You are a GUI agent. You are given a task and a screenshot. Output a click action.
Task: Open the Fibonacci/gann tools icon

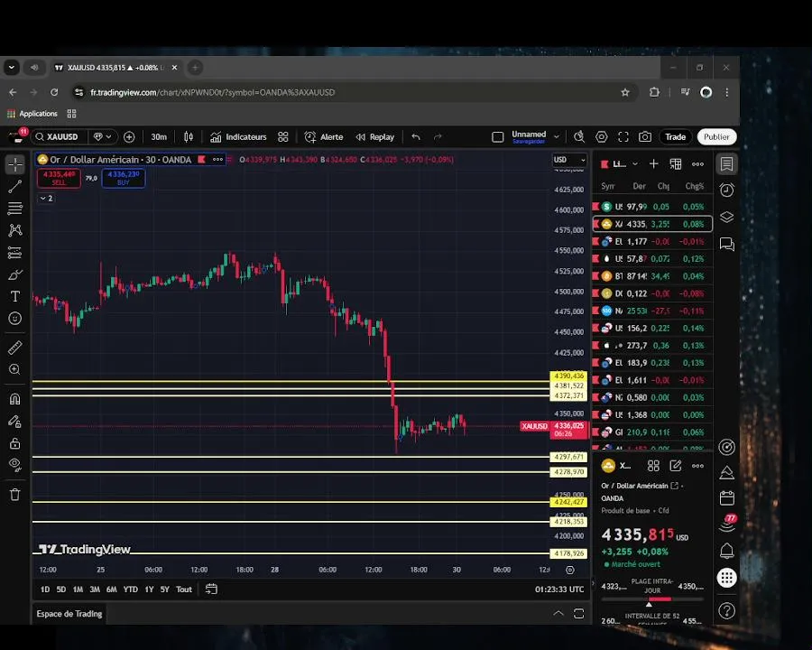coord(15,209)
